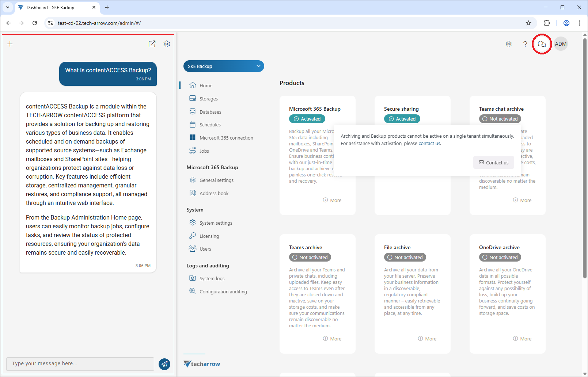The image size is (588, 377).
Task: Click the ADM user avatar
Action: (561, 44)
